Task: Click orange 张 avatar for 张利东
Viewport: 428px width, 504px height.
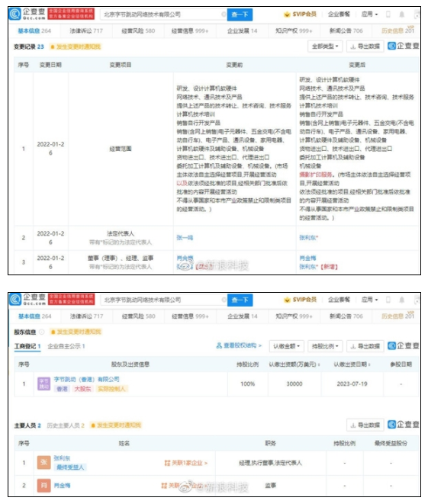Action: (x=43, y=463)
